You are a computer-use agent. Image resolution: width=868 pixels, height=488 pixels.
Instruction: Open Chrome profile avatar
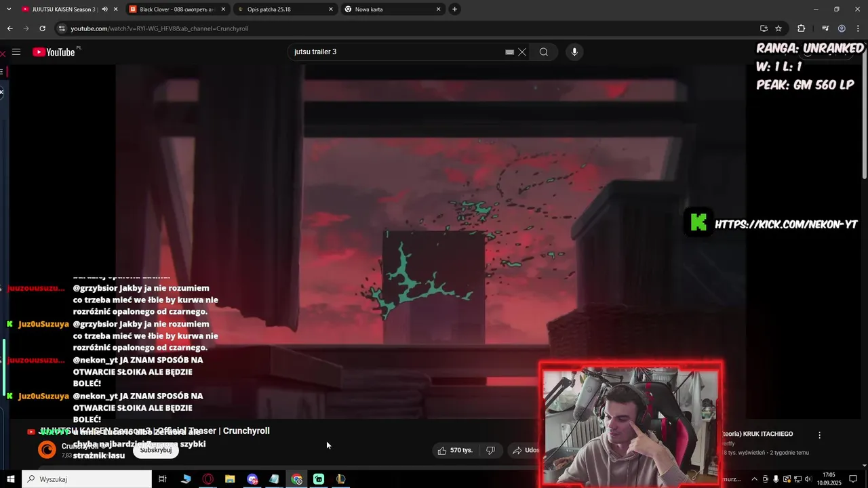point(842,28)
